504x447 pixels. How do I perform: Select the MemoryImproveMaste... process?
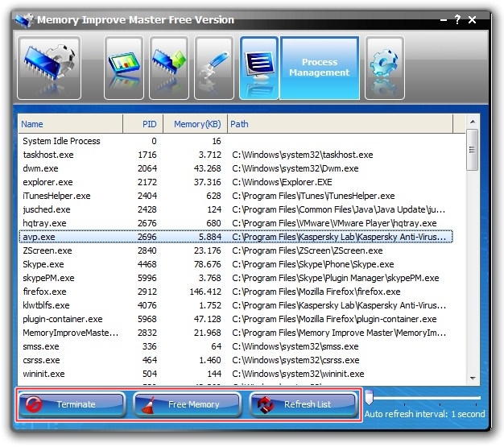(236, 333)
